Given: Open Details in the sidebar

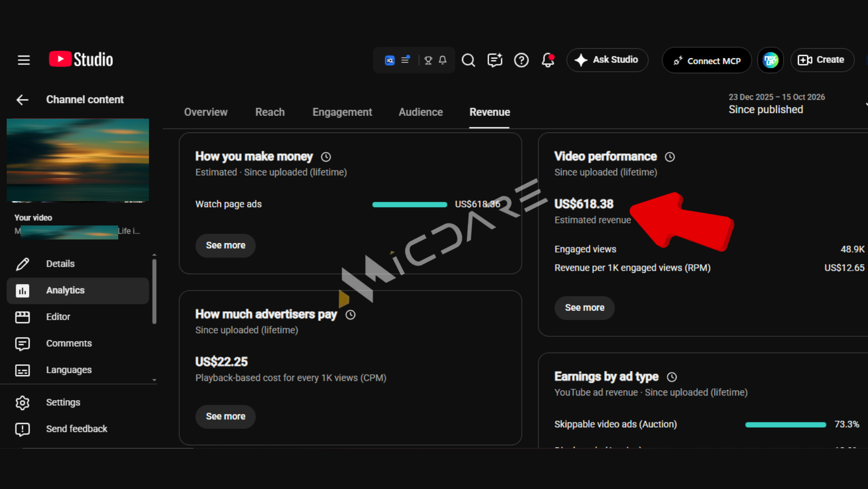Looking at the screenshot, I should [x=78, y=264].
